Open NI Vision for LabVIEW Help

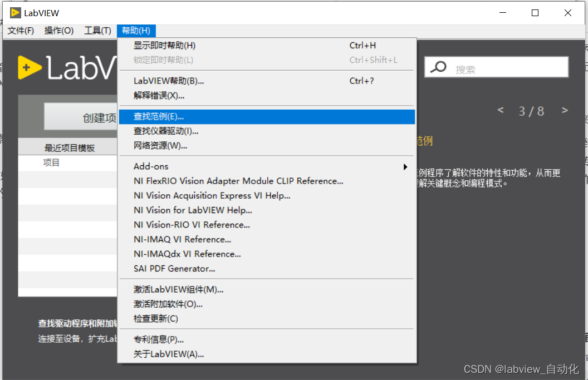pos(267,210)
